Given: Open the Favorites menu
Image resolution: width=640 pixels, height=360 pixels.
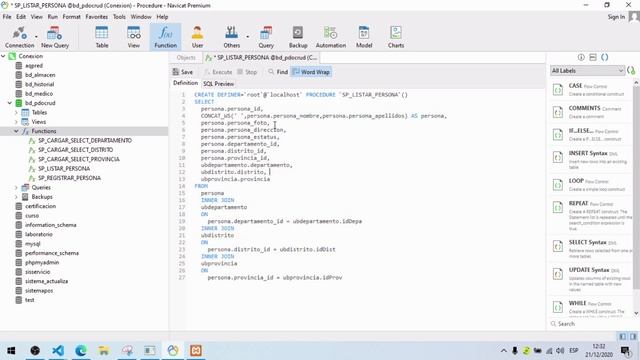Looking at the screenshot, I should tap(97, 17).
